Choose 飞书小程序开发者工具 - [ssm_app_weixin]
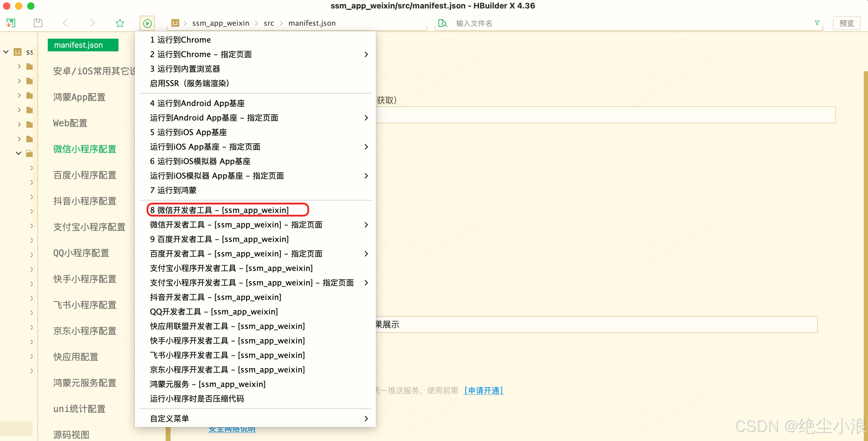 (x=255, y=355)
